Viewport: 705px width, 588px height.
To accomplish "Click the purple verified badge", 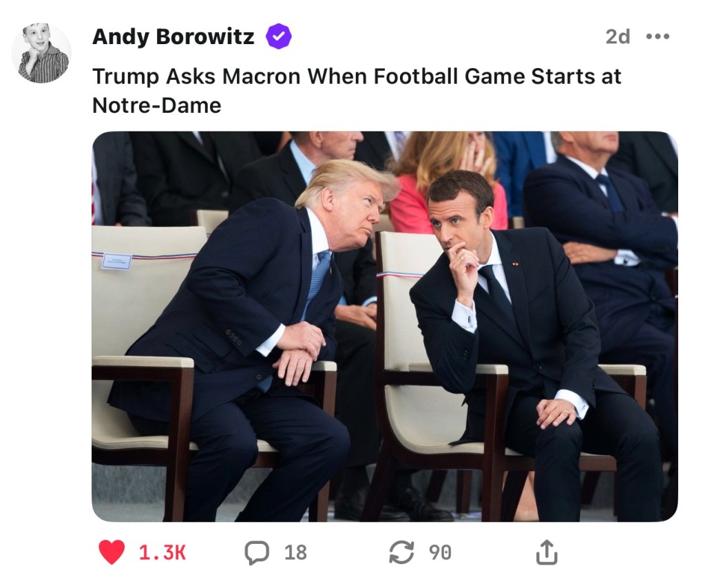I will (x=279, y=36).
